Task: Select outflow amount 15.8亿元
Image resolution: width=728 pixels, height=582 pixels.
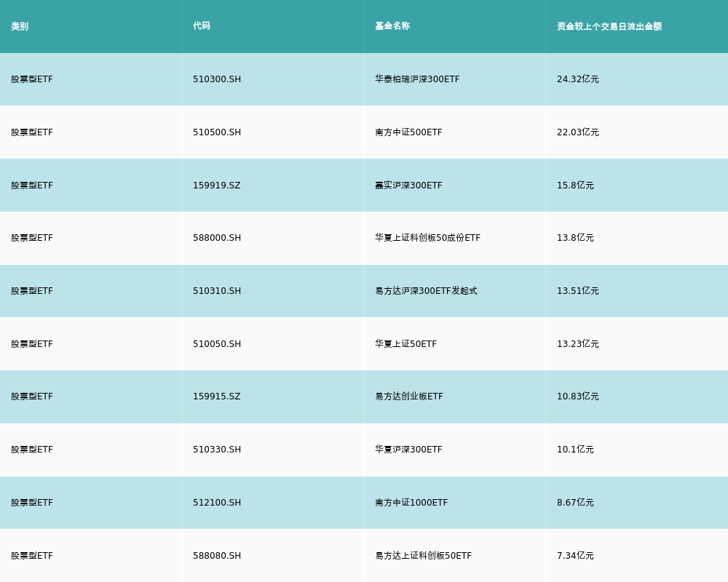Action: [x=575, y=186]
